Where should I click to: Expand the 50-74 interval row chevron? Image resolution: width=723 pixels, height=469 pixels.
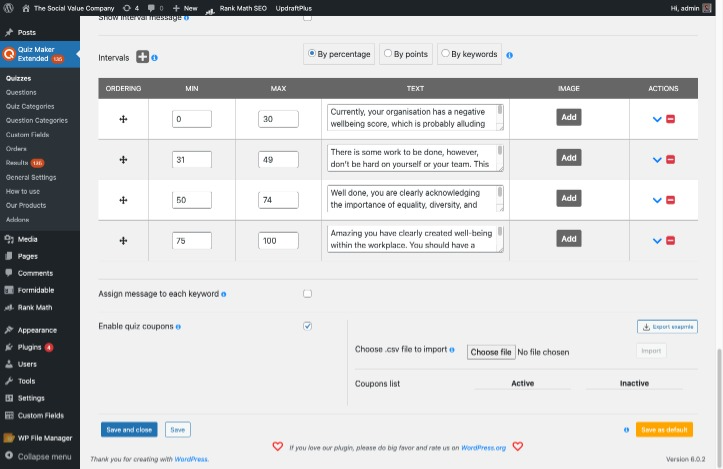pyautogui.click(x=657, y=200)
